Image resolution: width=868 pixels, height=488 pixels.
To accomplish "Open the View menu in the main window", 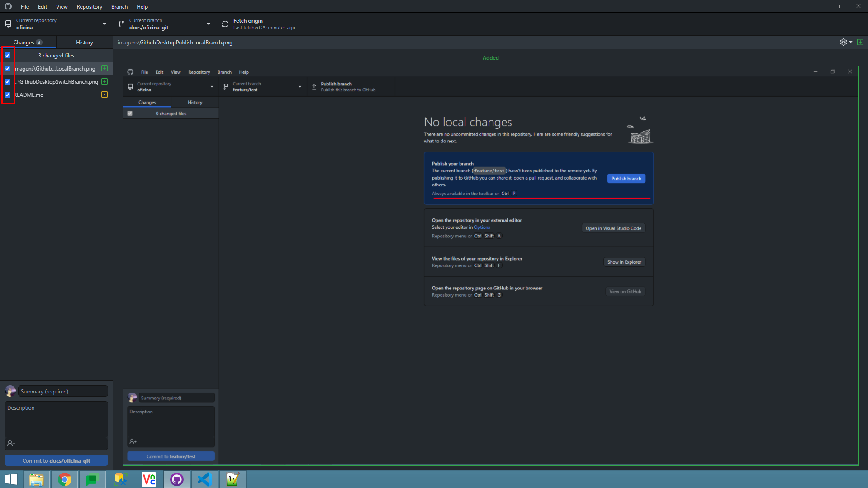I will [x=62, y=6].
